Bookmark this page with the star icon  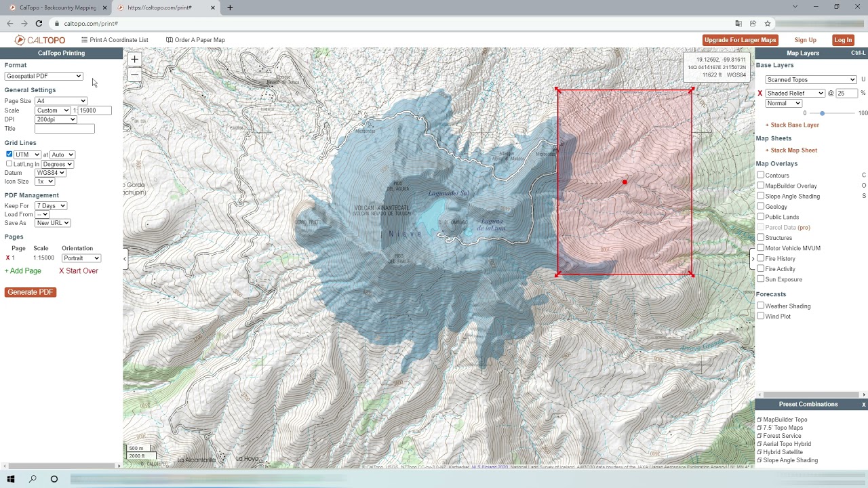click(768, 23)
